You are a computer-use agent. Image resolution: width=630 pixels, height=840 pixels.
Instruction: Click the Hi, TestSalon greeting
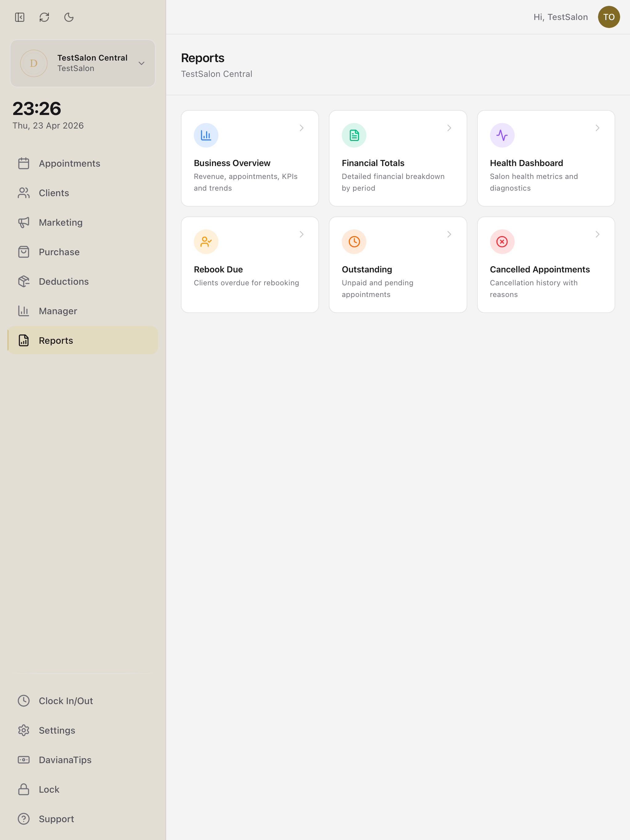[560, 17]
